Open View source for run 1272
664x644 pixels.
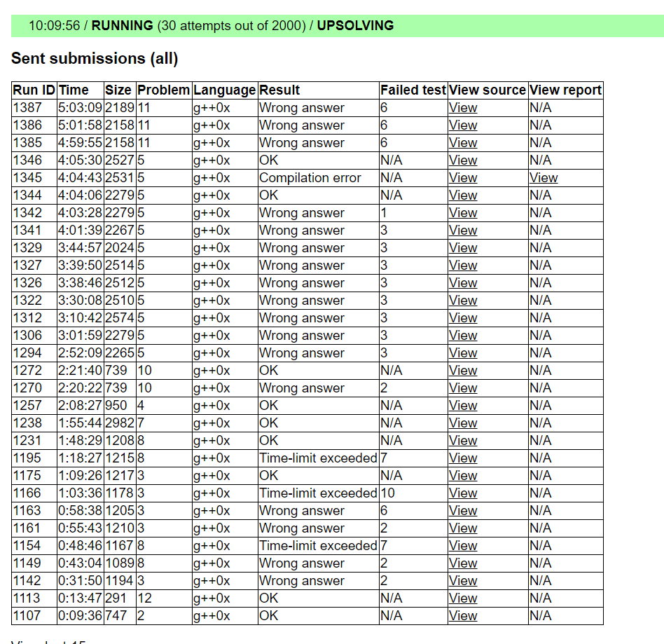463,371
